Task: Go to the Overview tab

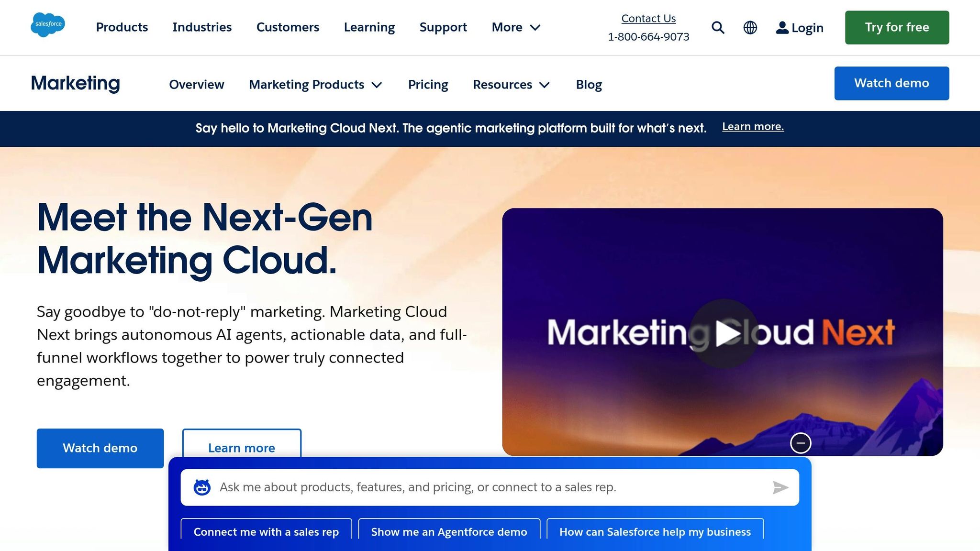Action: pyautogui.click(x=197, y=85)
